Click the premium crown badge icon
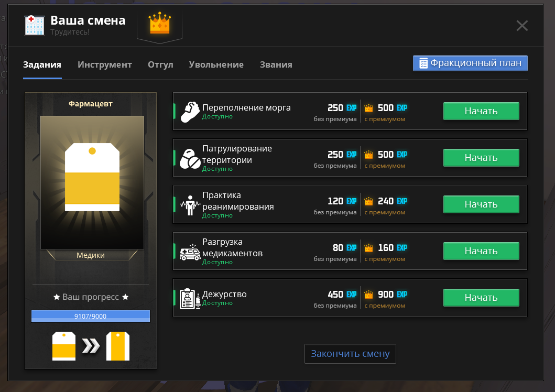555x392 pixels. (x=160, y=24)
